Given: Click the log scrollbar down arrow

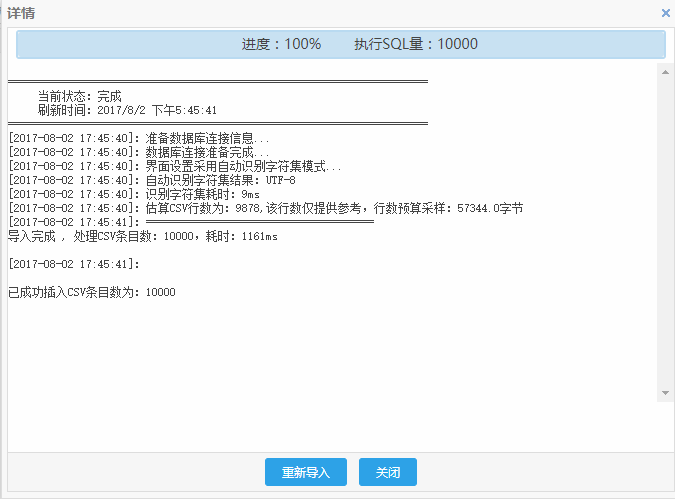Looking at the screenshot, I should point(665,393).
